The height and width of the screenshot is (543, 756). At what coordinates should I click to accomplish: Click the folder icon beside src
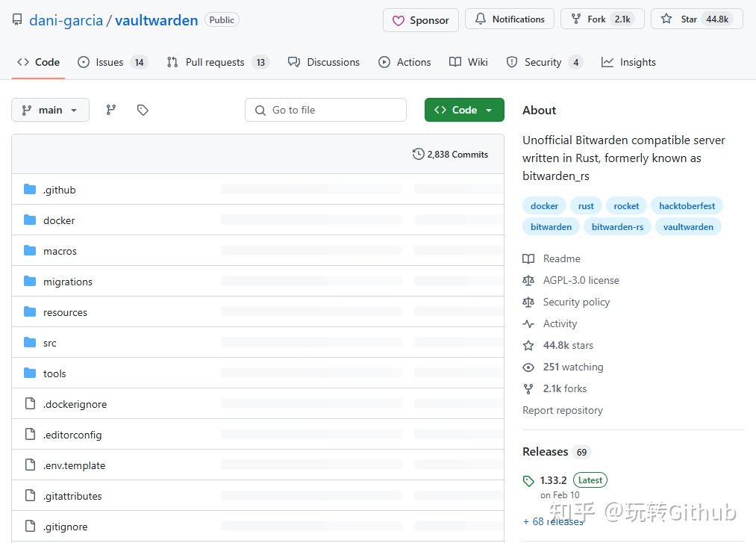tap(30, 343)
